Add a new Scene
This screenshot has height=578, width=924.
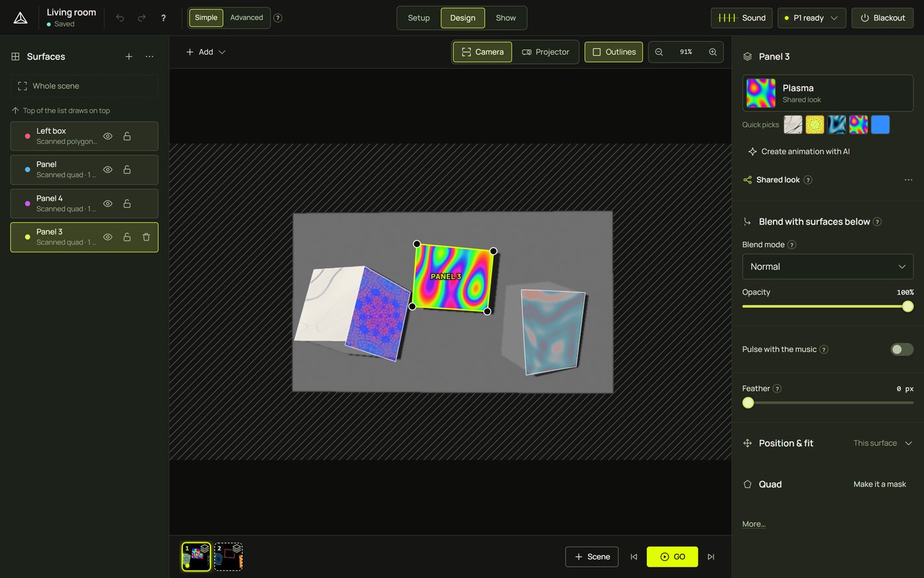click(592, 557)
